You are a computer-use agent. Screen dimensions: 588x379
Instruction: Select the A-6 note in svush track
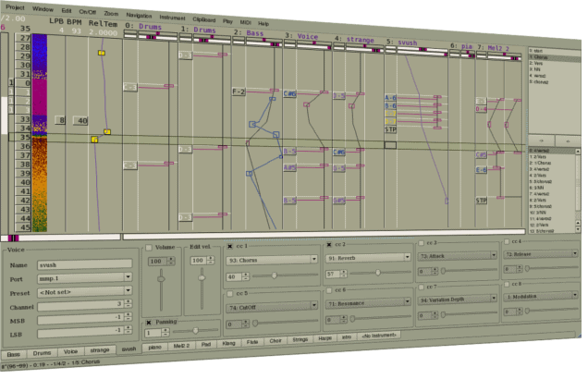390,97
